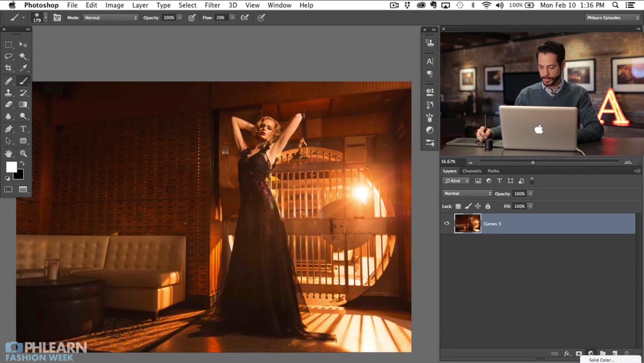Open the Brush panel toggle icon
Screen dimensions: 644x363
coord(57,18)
